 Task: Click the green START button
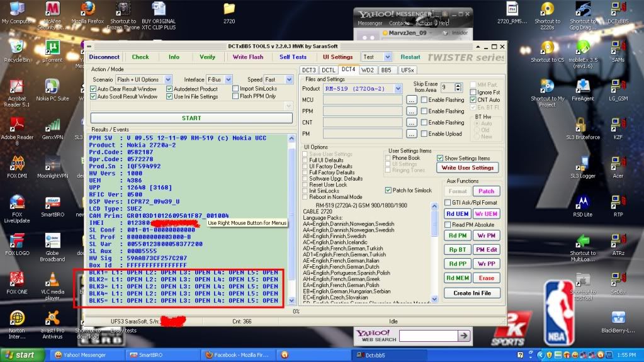(191, 118)
